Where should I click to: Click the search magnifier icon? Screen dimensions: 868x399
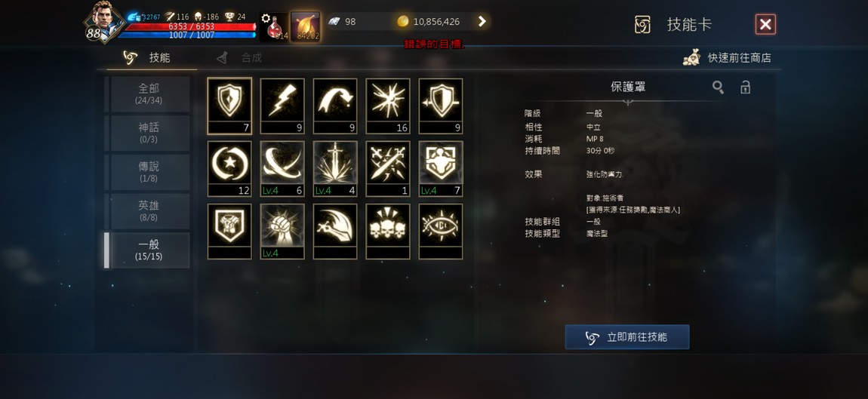coord(718,87)
